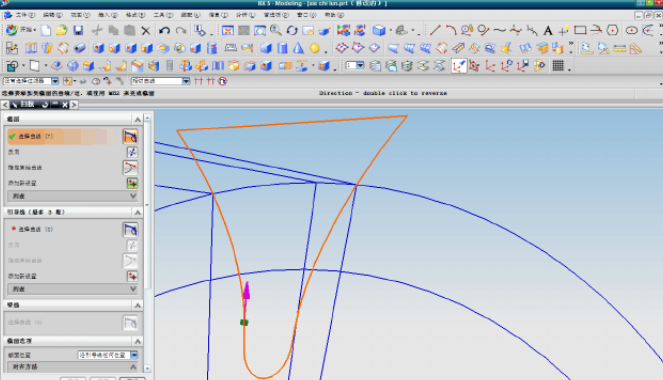Click the delete X icon in toolbar
This screenshot has width=663, height=380.
click(x=146, y=30)
